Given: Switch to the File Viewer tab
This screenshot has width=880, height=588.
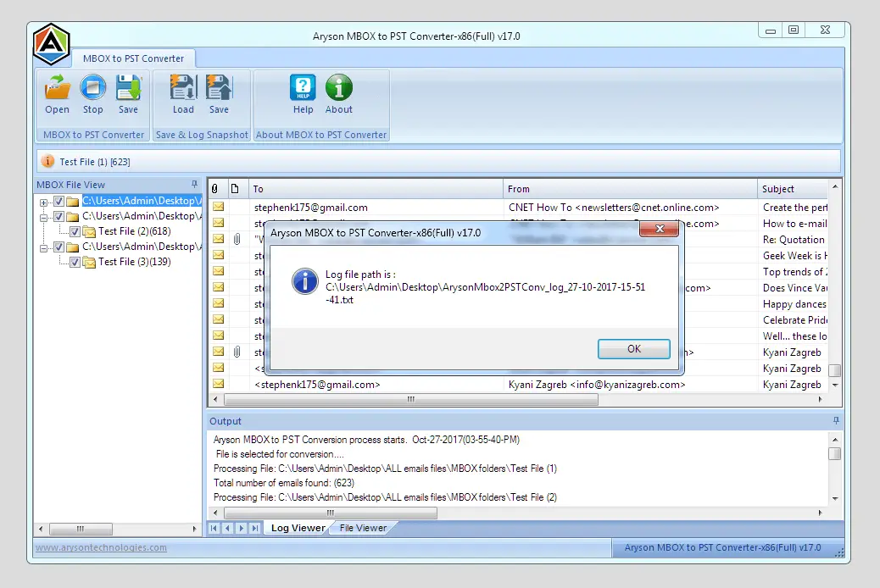Looking at the screenshot, I should tap(363, 528).
